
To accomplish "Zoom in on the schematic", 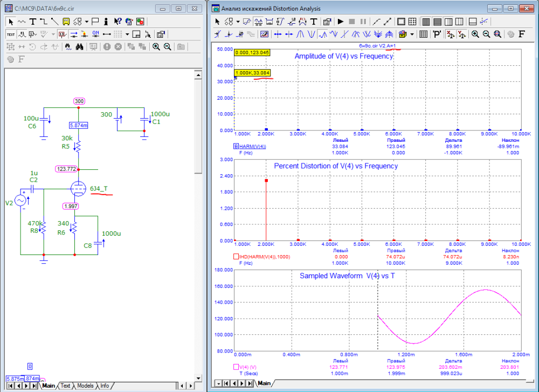I will (156, 46).
